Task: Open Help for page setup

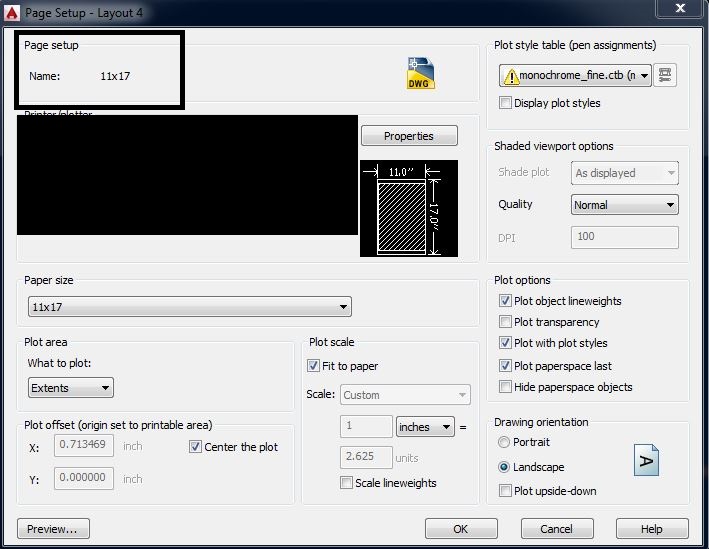Action: coord(652,529)
